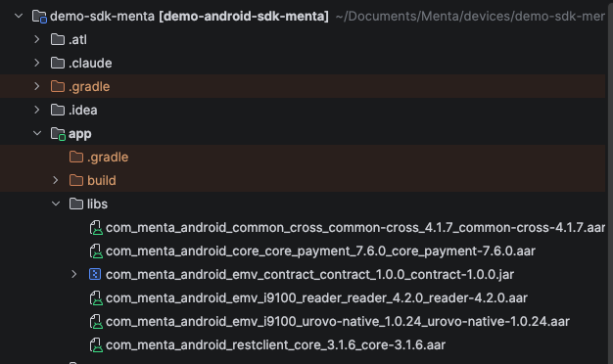613x364 pixels.
Task: Click the orange .gradle folder icon under app
Action: click(76, 157)
